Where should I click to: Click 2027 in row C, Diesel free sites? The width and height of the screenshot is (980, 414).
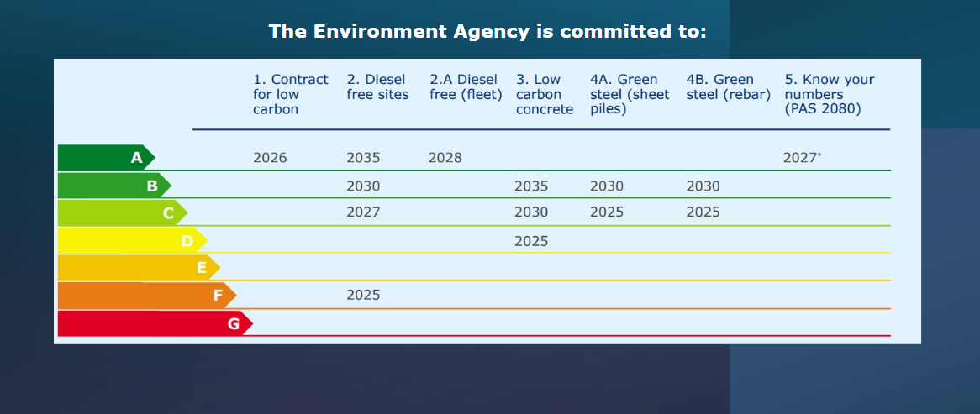[363, 212]
